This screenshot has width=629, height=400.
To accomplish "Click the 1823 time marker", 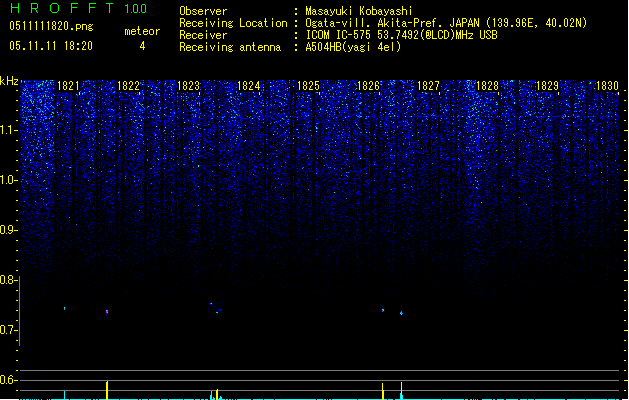I will [x=188, y=86].
